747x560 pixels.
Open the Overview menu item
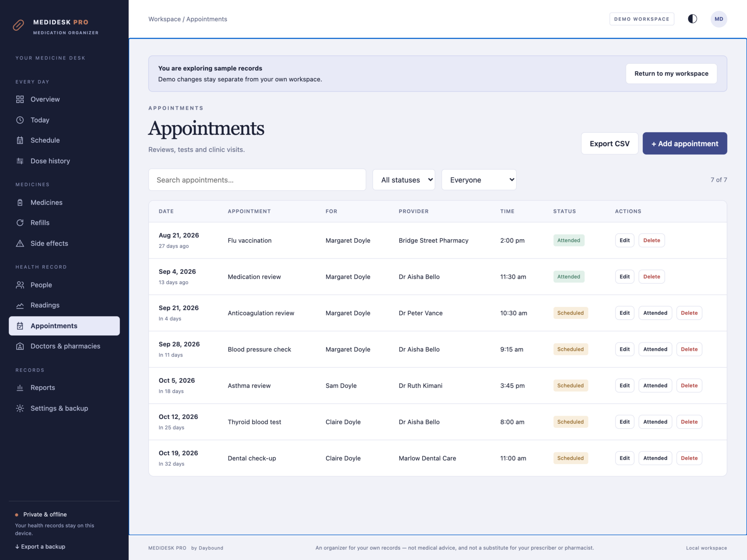pos(64,99)
